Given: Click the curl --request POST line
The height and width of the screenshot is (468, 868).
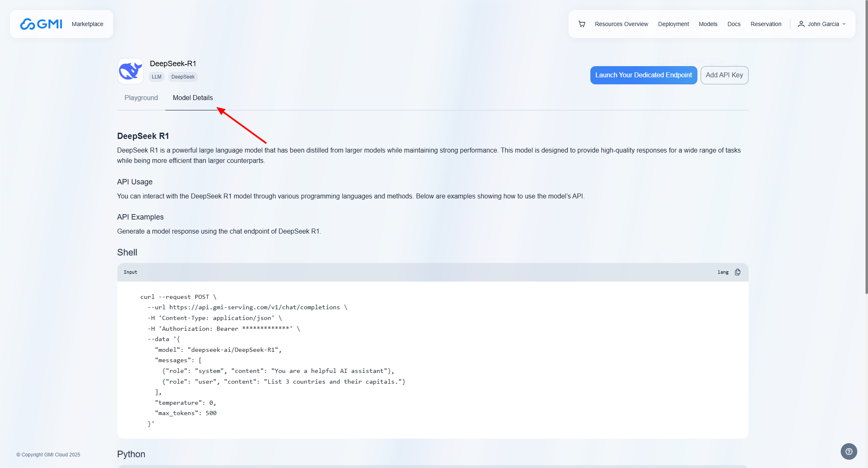Looking at the screenshot, I should click(x=178, y=297).
